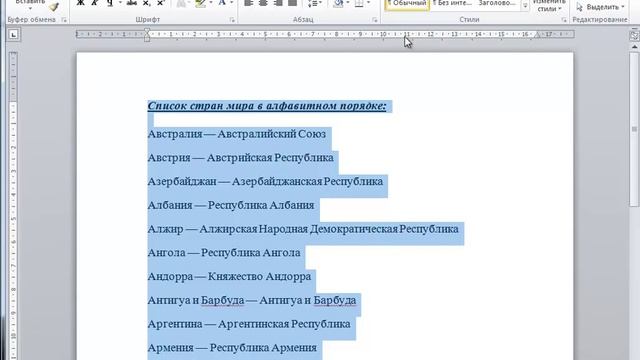
Task: Open Вставить paste options arrow
Action: (30, 7)
